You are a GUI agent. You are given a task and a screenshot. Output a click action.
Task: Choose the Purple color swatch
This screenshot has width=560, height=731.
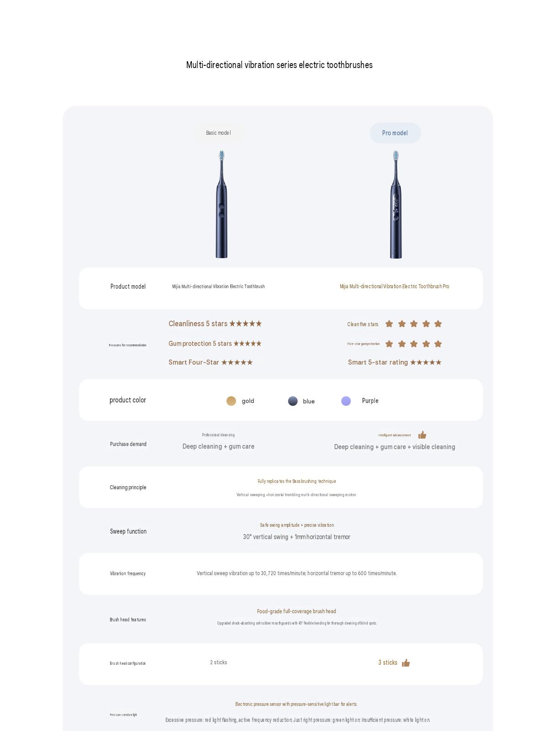coord(346,401)
